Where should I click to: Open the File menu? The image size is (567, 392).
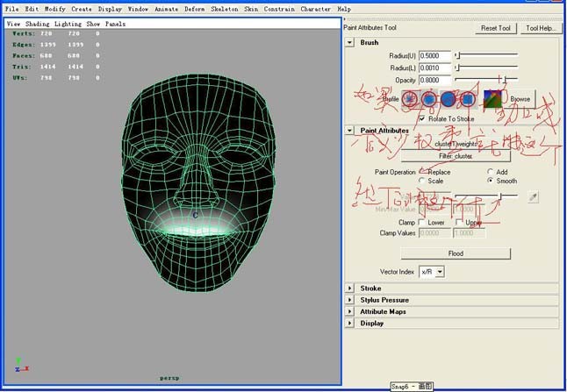click(x=12, y=9)
